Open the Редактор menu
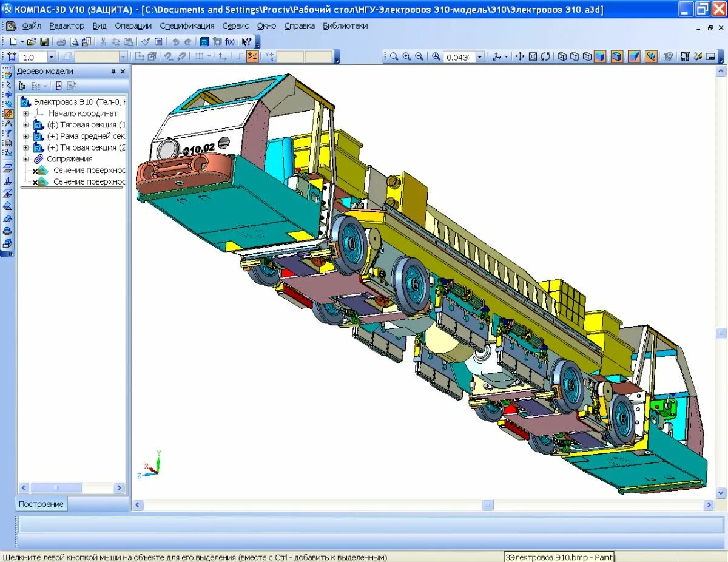The height and width of the screenshot is (562, 728). (x=67, y=25)
